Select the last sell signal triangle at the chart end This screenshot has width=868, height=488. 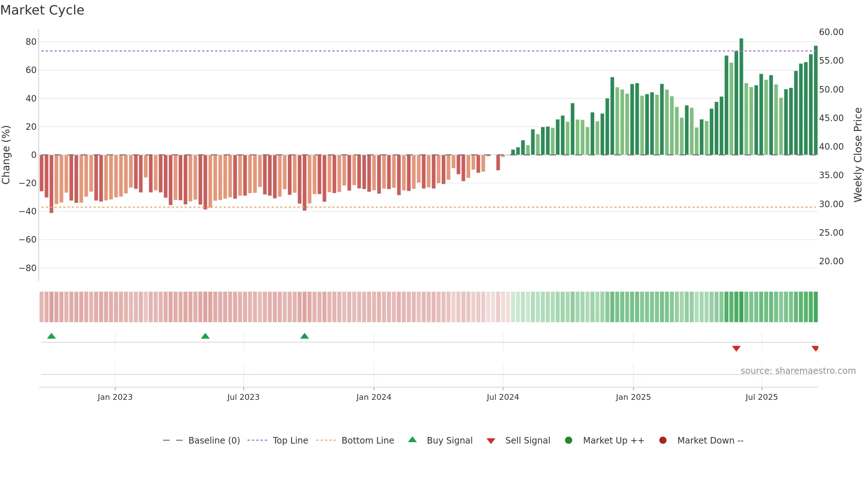(x=815, y=348)
